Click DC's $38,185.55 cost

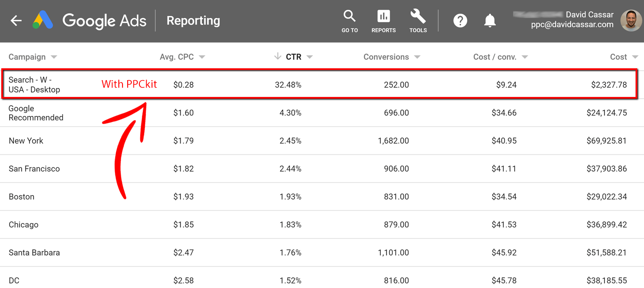[607, 281]
